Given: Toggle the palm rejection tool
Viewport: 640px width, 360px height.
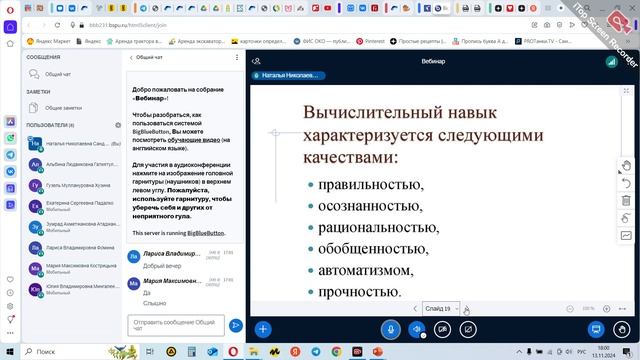Looking at the screenshot, I should pyautogui.click(x=626, y=218).
